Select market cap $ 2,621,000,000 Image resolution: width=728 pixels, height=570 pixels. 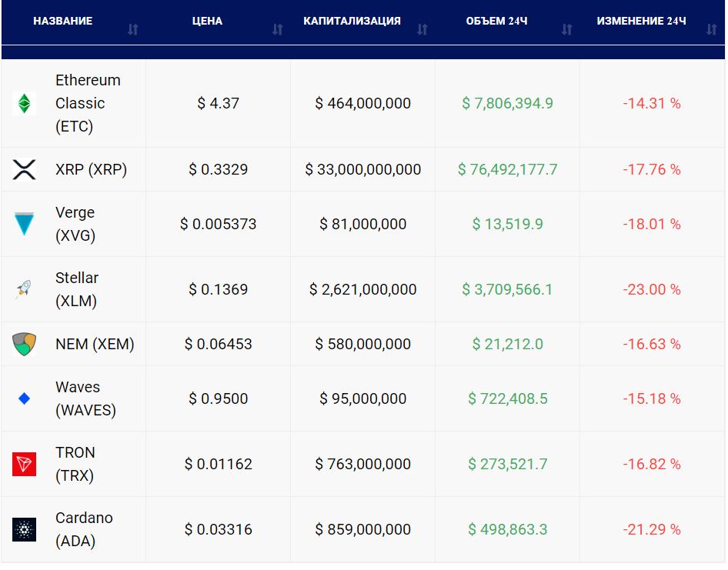click(363, 289)
